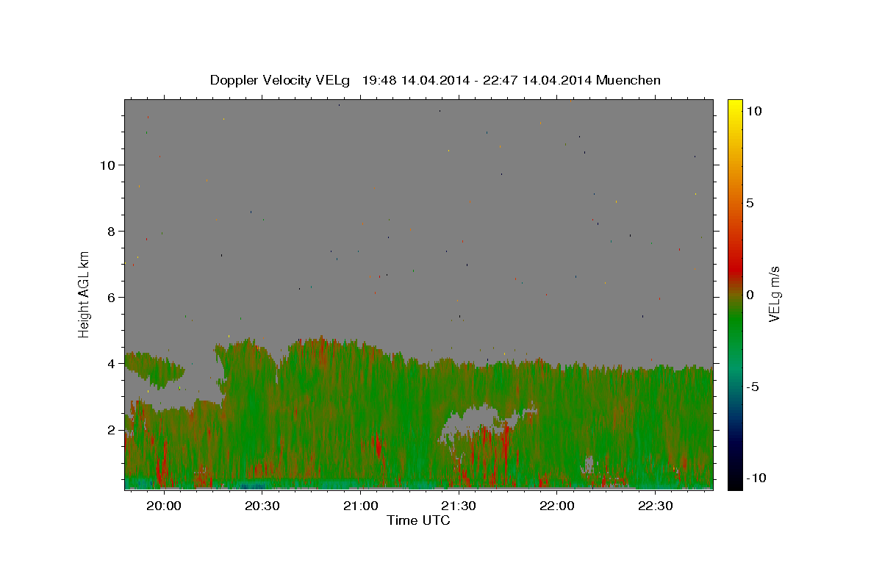882x588 pixels.
Task: Click the colorbar value 10 label
Action: (754, 110)
